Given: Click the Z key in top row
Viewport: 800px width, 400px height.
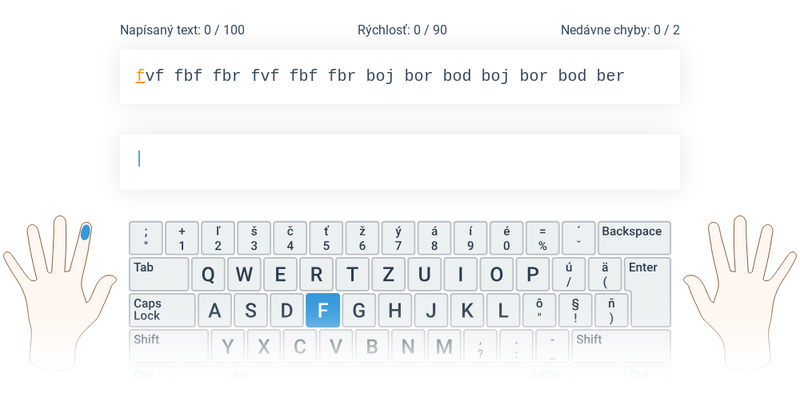Looking at the screenshot, I should pyautogui.click(x=388, y=274).
